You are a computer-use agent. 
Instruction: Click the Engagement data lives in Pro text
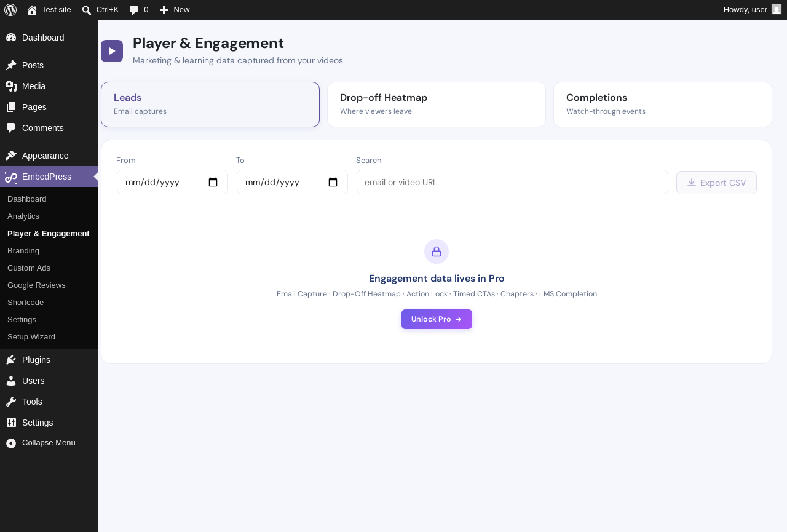[437, 279]
